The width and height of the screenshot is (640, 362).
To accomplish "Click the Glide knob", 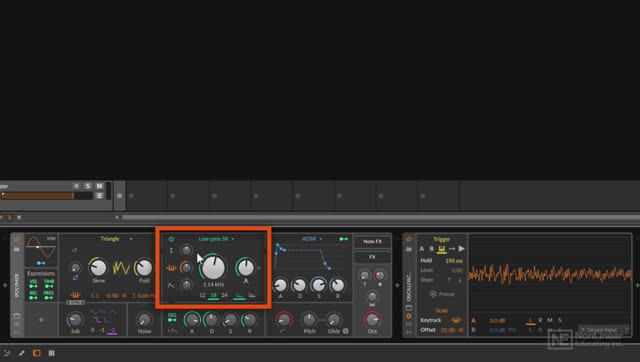I will pos(333,320).
